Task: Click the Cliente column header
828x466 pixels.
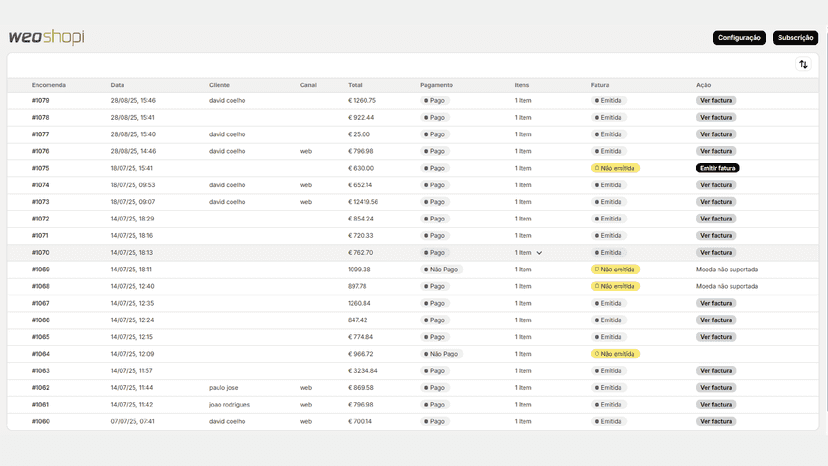Action: point(219,85)
